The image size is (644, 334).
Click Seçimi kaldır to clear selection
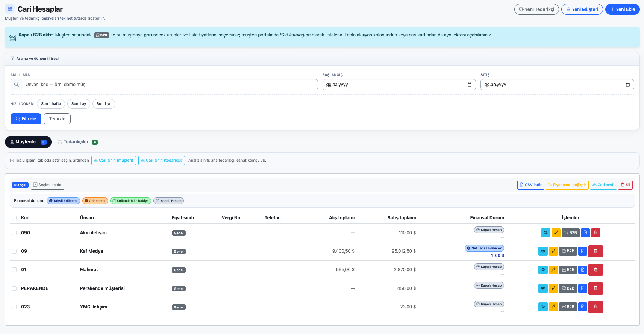tap(47, 185)
